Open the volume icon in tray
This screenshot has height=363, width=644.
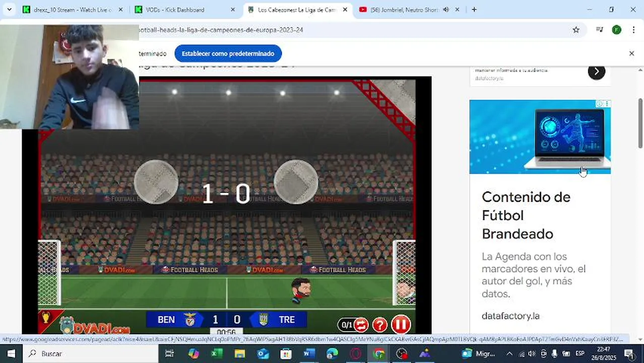click(x=531, y=353)
